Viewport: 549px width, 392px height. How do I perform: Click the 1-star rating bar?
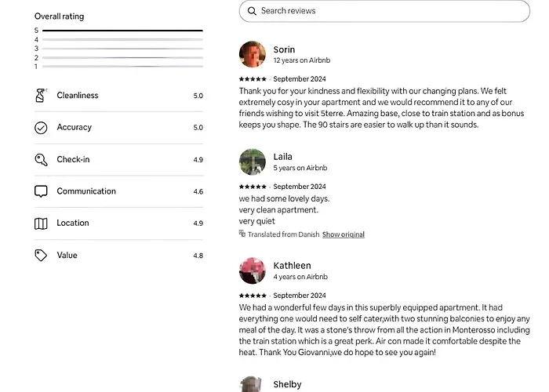pos(122,67)
